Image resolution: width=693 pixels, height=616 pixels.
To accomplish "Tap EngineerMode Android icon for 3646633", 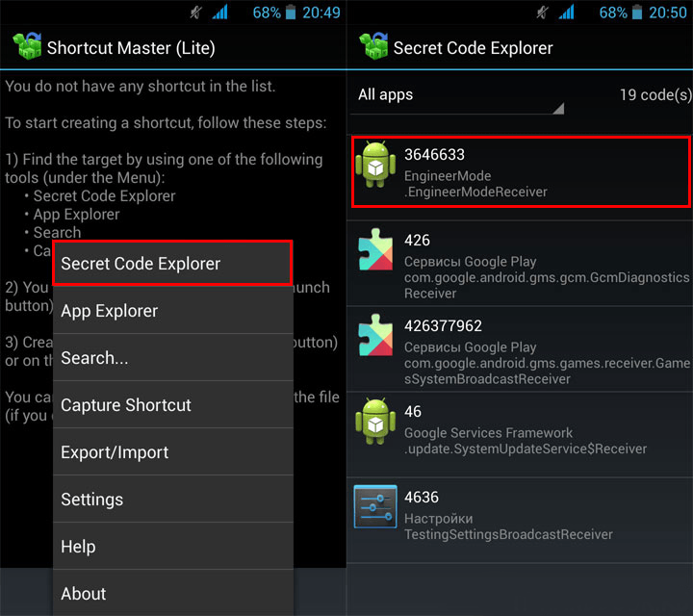I will click(x=375, y=165).
